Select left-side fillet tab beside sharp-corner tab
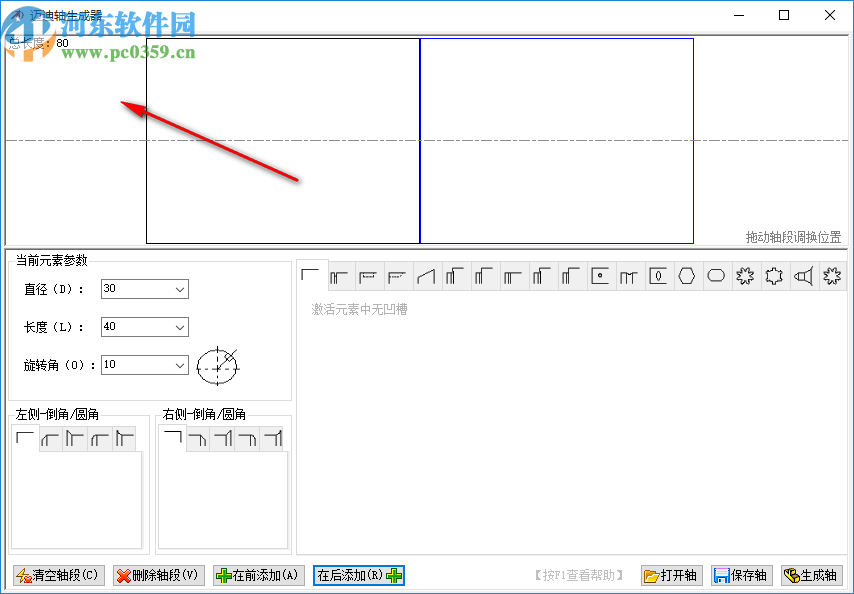Screen dimensions: 854x594 (51, 439)
